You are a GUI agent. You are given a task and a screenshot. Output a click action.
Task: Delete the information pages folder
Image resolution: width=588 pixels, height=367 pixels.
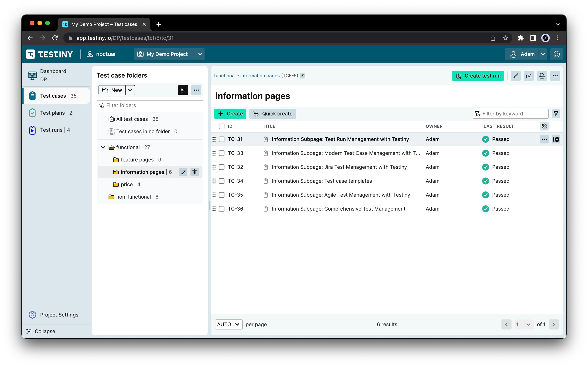click(194, 172)
